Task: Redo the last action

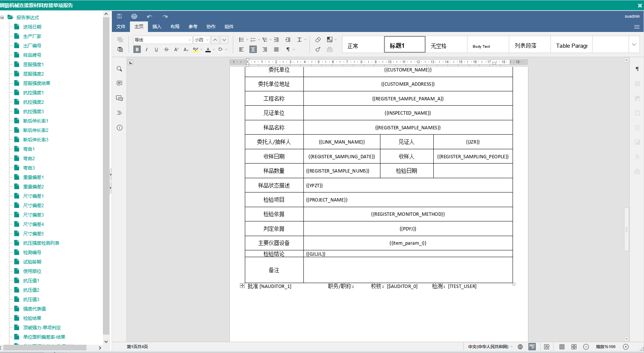Action: [165, 16]
